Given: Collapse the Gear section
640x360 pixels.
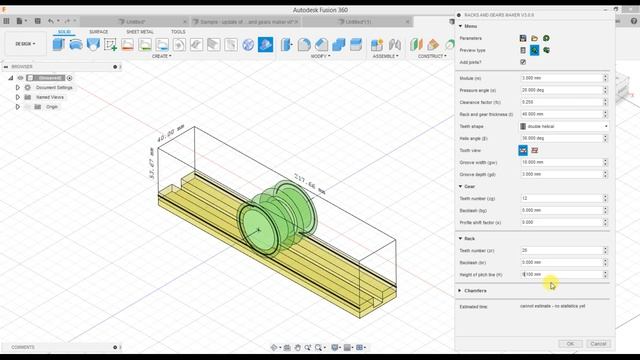Looking at the screenshot, I should pyautogui.click(x=460, y=187).
